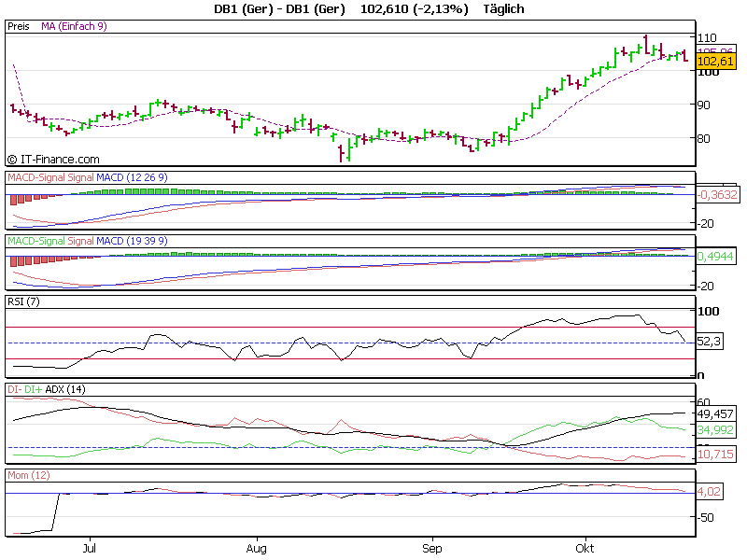Click the 110 price axis label
The height and width of the screenshot is (560, 747).
(707, 37)
